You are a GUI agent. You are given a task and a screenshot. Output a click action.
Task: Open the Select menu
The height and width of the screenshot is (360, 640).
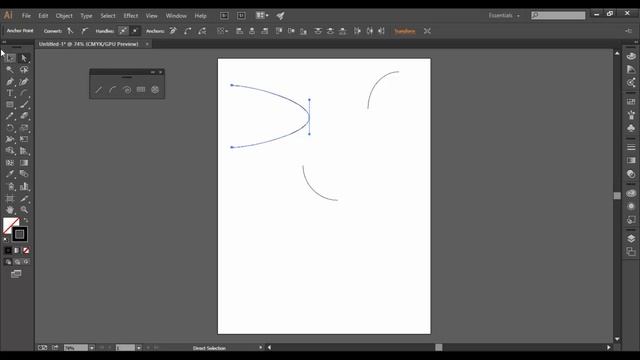coord(108,16)
